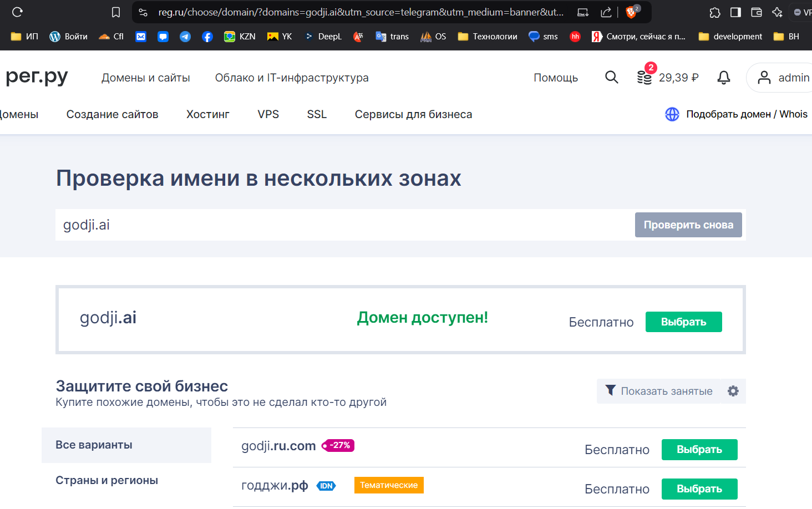The width and height of the screenshot is (812, 509).
Task: Open the OS bookmark
Action: tap(433, 37)
